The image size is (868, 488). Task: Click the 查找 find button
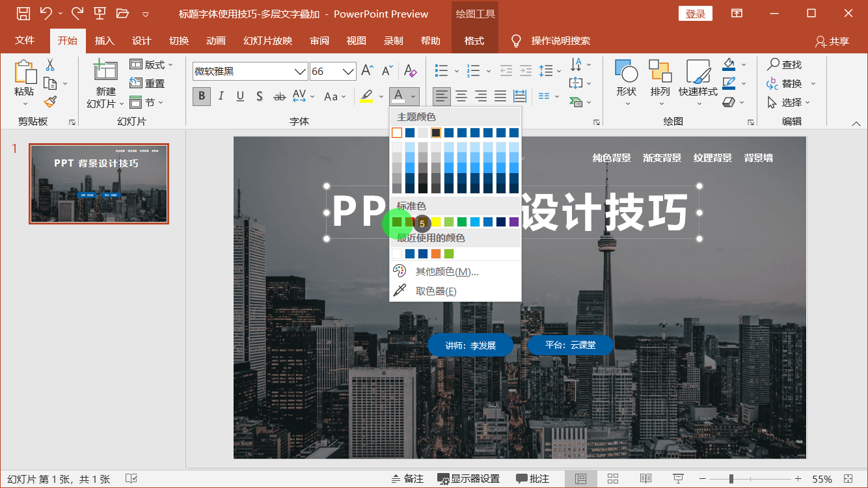click(x=784, y=64)
